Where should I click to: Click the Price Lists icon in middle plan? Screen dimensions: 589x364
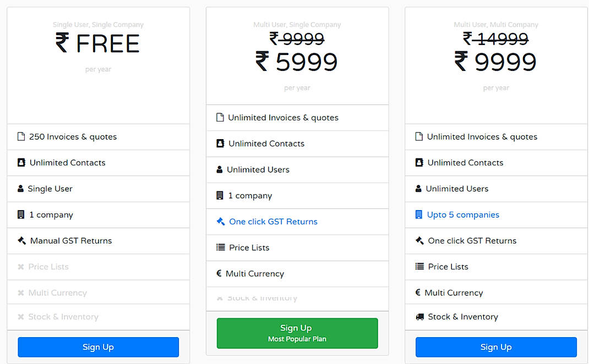[221, 247]
